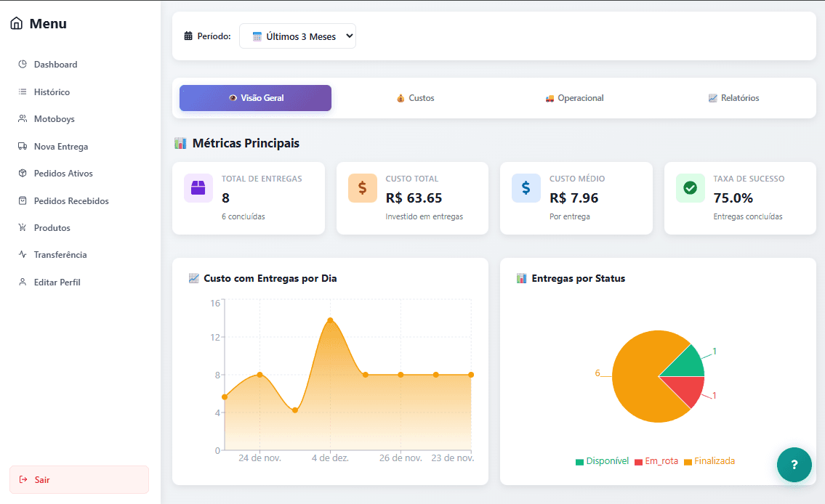Click the home icon beside Menu
825x504 pixels.
[16, 24]
